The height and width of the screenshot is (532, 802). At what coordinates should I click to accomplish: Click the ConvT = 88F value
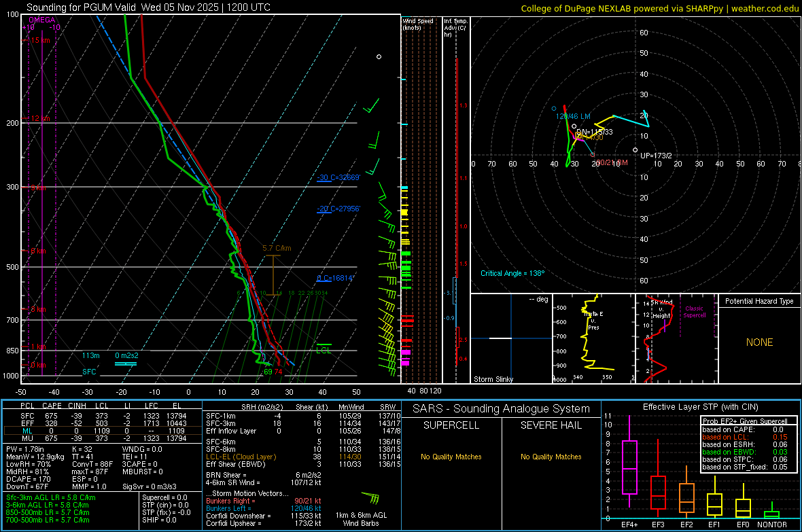tap(92, 465)
